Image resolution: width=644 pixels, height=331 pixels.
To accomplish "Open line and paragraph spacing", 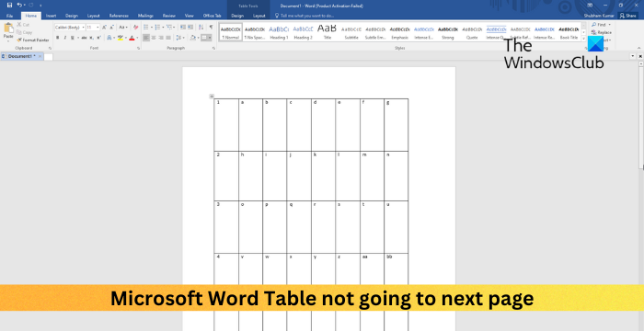I will click(179, 38).
